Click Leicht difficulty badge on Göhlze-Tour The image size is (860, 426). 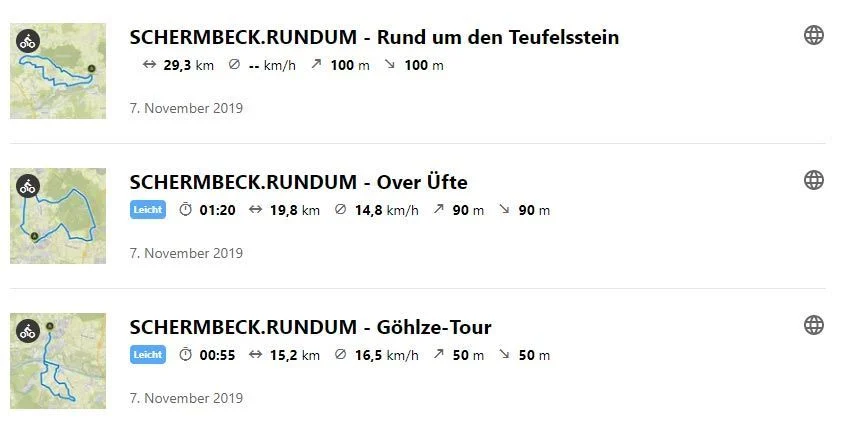pyautogui.click(x=148, y=355)
